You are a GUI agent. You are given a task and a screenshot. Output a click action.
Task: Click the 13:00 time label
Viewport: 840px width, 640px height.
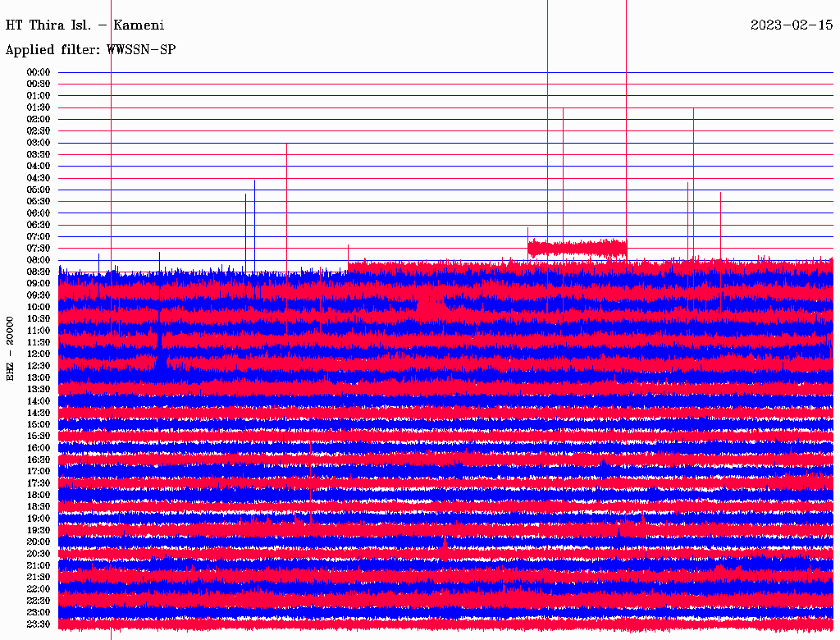[39, 378]
